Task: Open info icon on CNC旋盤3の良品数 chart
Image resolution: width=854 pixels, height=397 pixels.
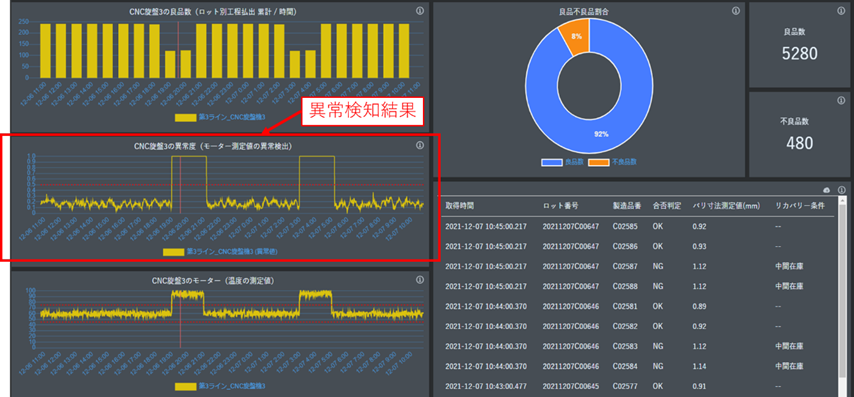Action: pos(419,10)
